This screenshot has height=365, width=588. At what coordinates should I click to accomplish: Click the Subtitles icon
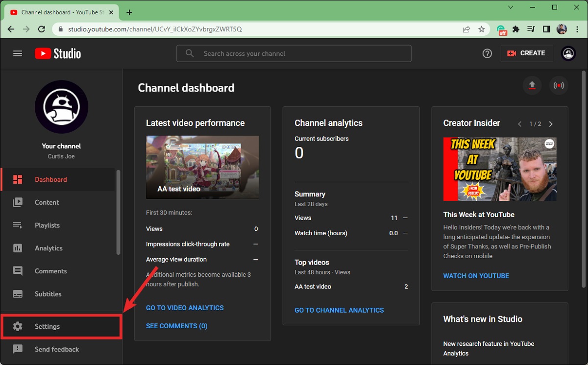(18, 294)
